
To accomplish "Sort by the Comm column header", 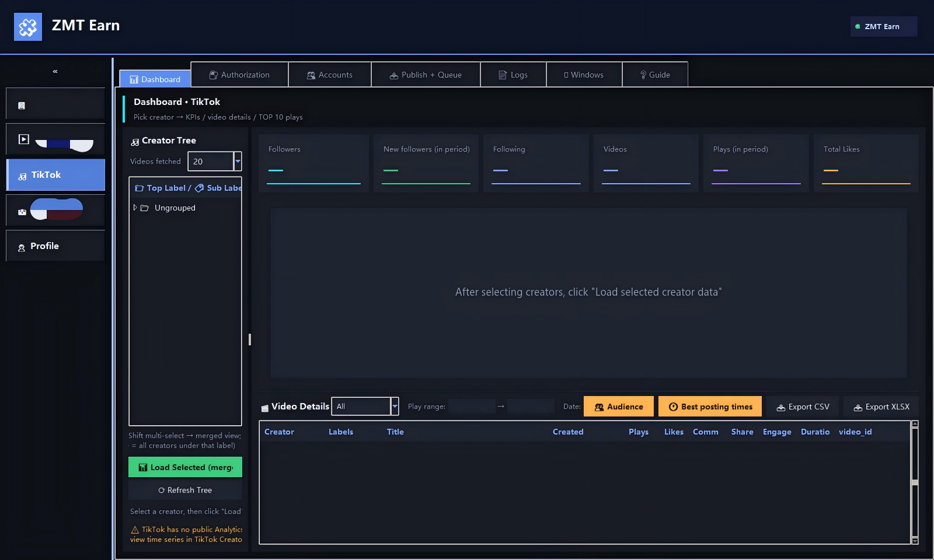I will coord(706,432).
